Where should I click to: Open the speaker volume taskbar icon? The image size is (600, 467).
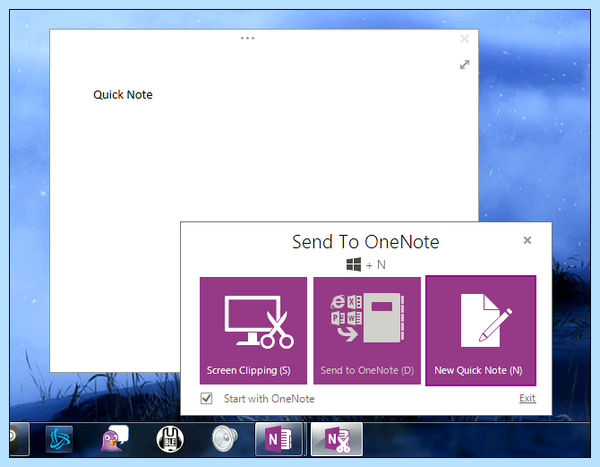click(x=225, y=439)
